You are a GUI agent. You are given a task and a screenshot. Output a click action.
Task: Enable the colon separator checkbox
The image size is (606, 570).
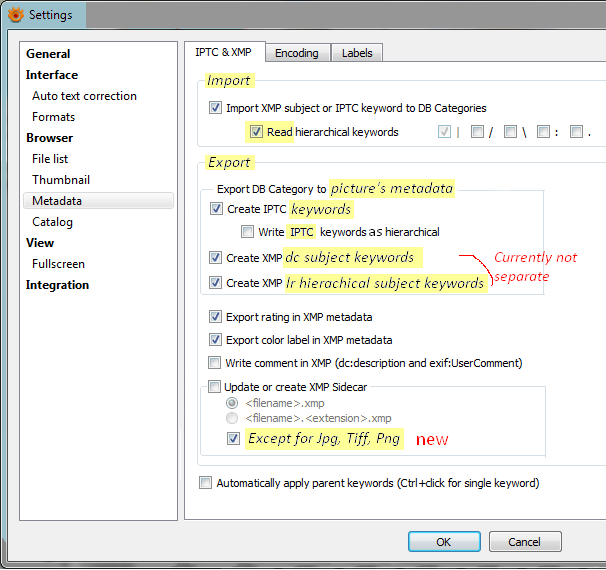(543, 132)
